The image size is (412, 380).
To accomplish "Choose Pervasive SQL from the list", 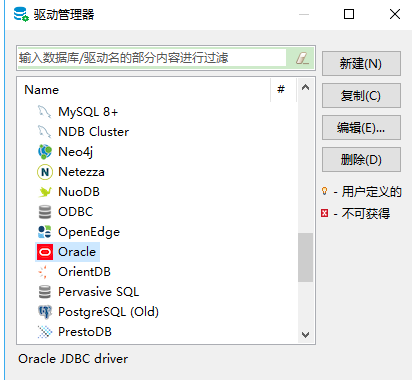I will pos(98,292).
